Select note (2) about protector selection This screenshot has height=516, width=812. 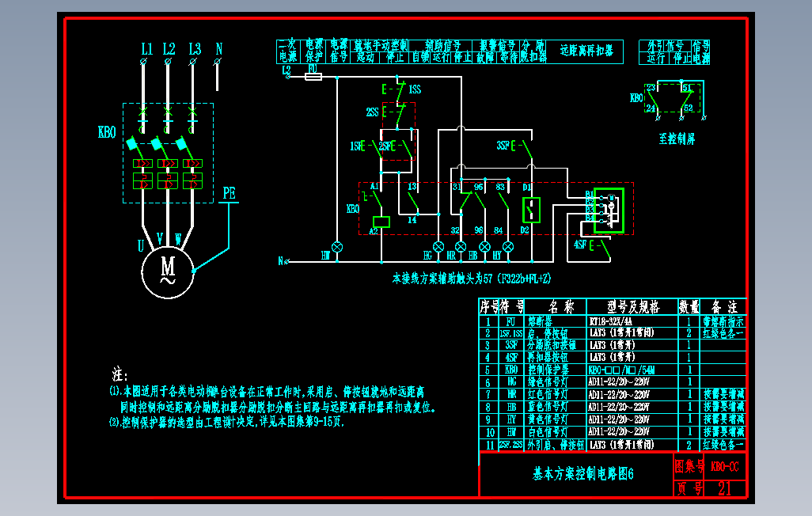click(227, 423)
